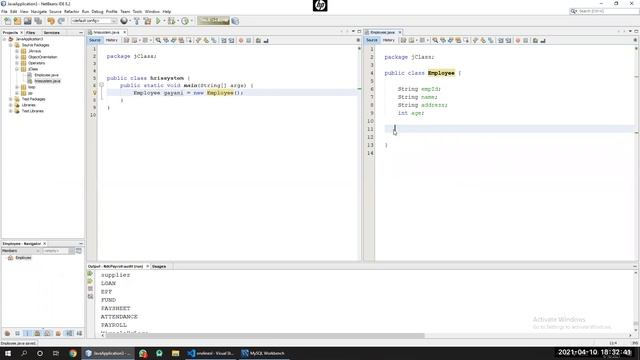Image resolution: width=640 pixels, height=360 pixels.
Task: Switch to the Usages tab
Action: click(159, 266)
